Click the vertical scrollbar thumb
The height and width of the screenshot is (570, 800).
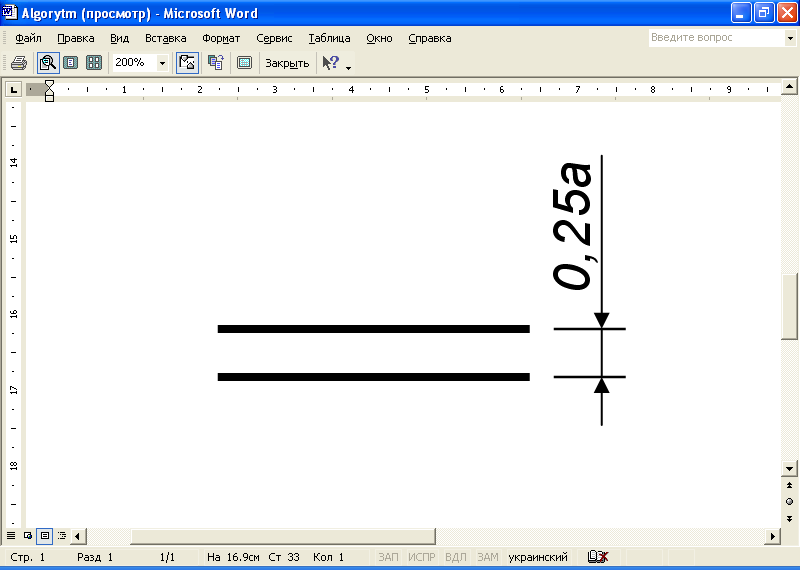[789, 307]
